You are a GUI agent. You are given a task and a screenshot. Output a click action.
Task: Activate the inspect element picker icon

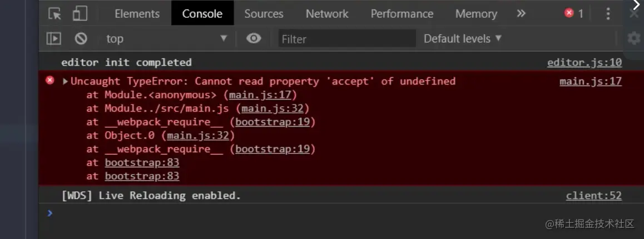click(55, 13)
